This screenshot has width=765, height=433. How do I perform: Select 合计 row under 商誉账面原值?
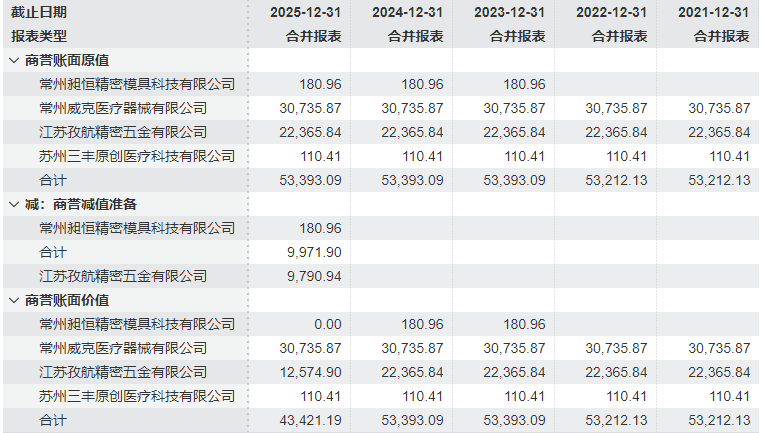tap(381, 180)
